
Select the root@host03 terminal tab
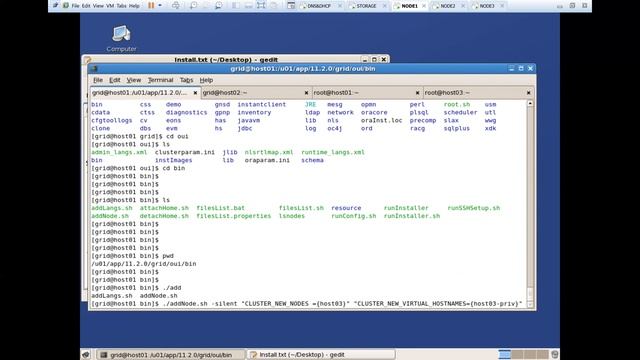point(478,93)
